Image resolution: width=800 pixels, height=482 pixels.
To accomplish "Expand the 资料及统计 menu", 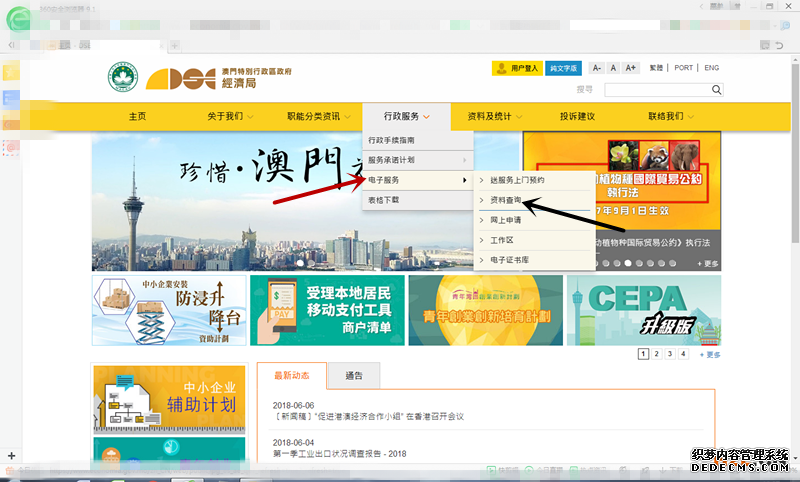I will tap(494, 116).
